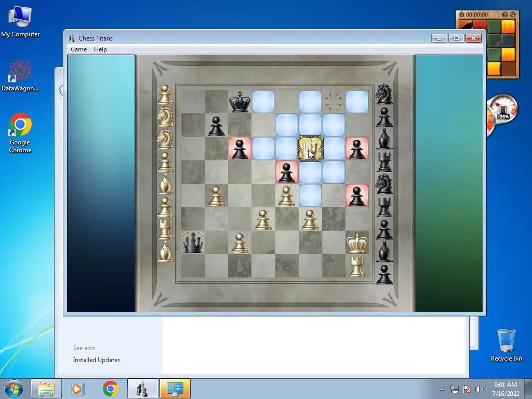The width and height of the screenshot is (532, 399).
Task: Move queen to highlighted square e6
Action: (286, 148)
